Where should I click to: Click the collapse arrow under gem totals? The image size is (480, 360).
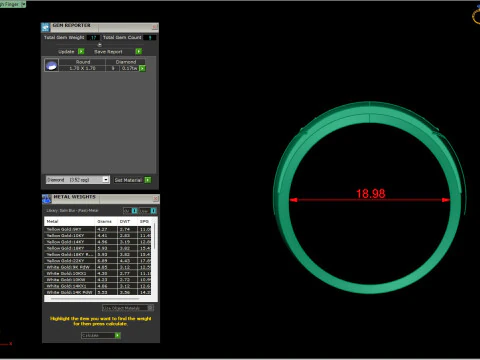[x=99, y=45]
